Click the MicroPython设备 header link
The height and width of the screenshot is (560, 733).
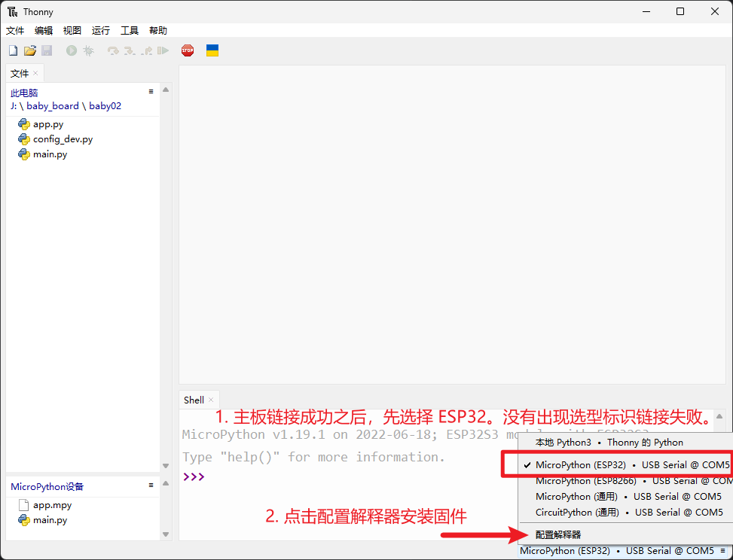pos(47,487)
